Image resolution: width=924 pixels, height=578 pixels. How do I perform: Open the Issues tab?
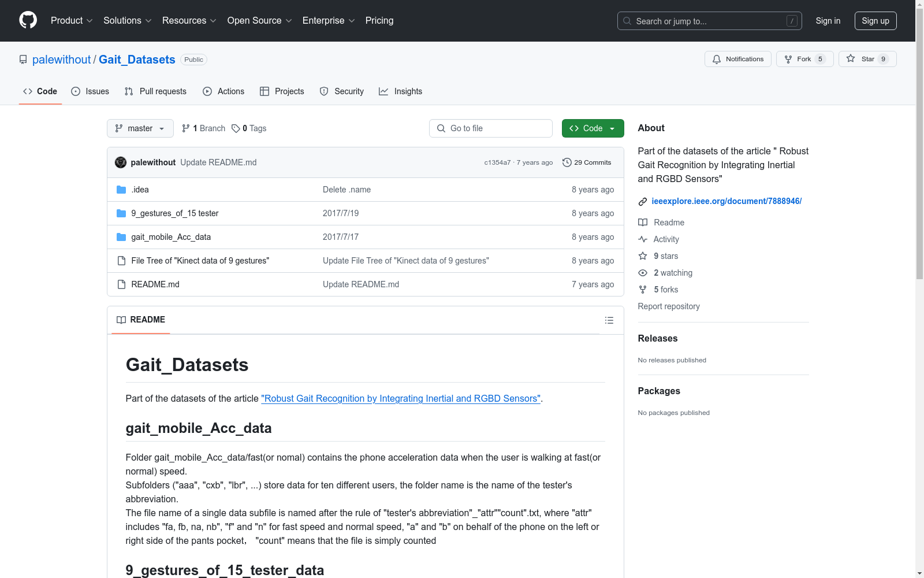pyautogui.click(x=90, y=91)
